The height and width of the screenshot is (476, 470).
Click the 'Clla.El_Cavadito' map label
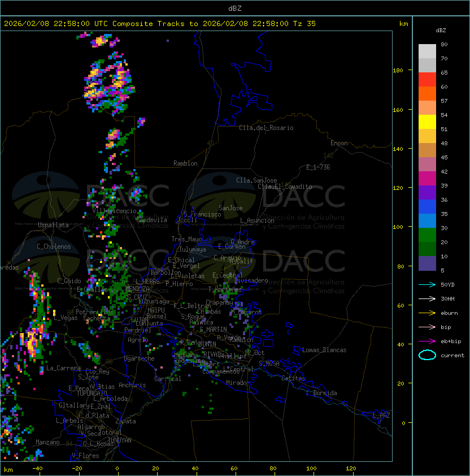285,187
